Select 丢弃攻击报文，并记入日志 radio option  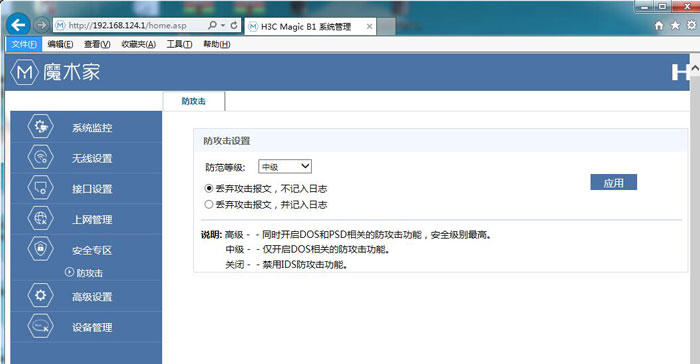[208, 205]
